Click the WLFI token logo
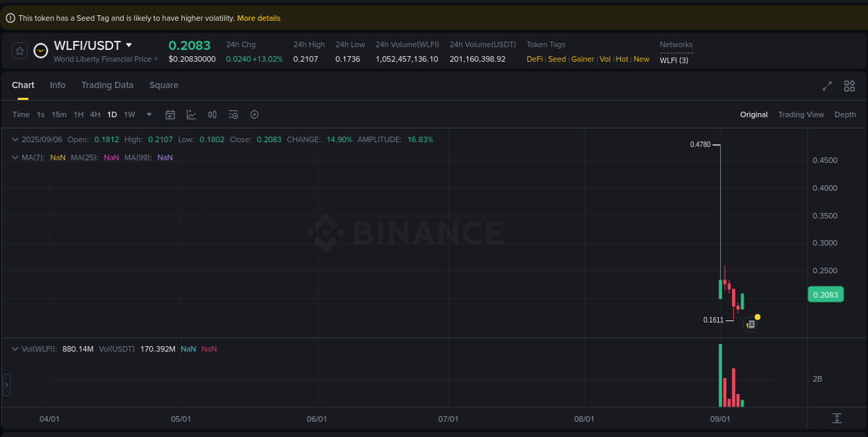Screen dimensions: 868x437 pyautogui.click(x=40, y=51)
